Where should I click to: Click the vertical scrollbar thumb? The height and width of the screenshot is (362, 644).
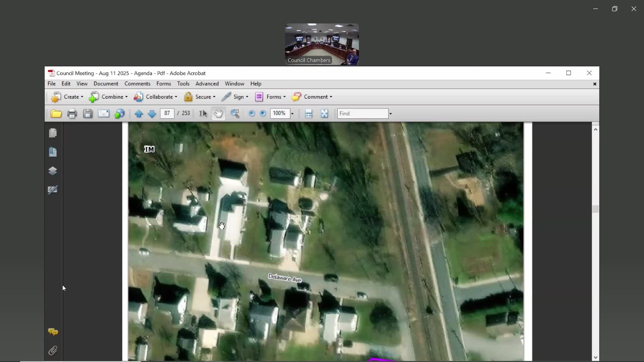[x=595, y=209]
